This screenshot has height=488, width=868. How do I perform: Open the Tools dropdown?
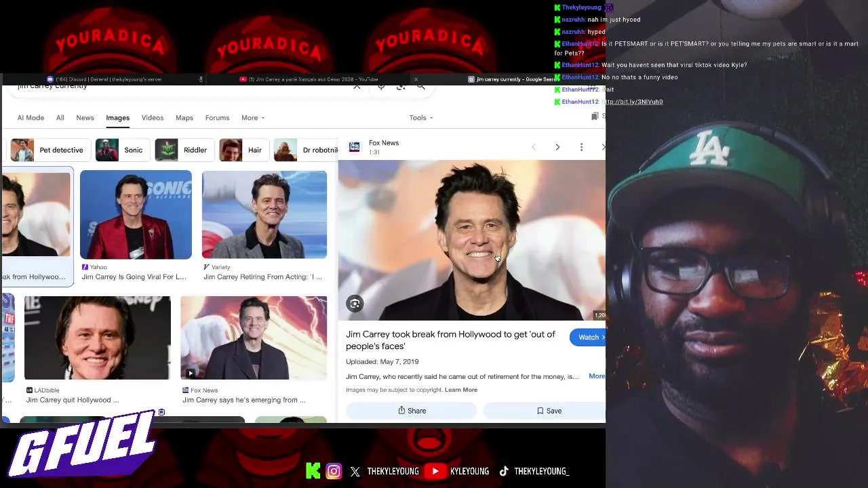coord(421,118)
